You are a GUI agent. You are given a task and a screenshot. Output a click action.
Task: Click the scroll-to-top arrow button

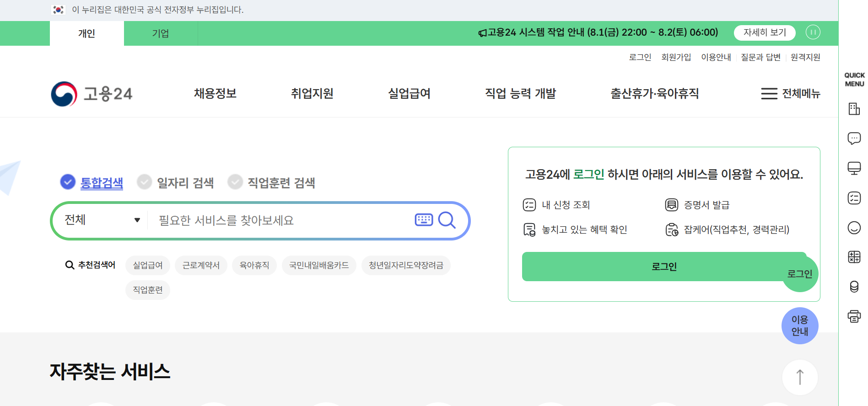tap(800, 377)
